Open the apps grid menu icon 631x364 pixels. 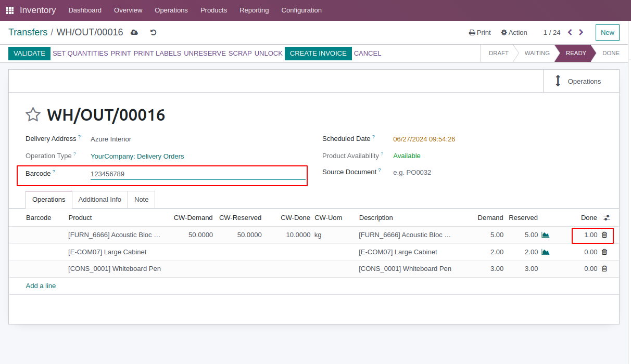pyautogui.click(x=10, y=10)
